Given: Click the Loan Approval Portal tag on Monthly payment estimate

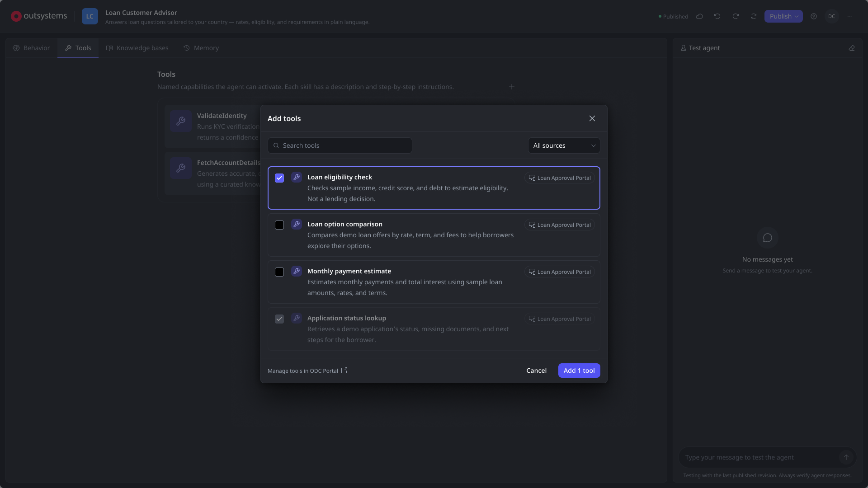Looking at the screenshot, I should click(560, 272).
